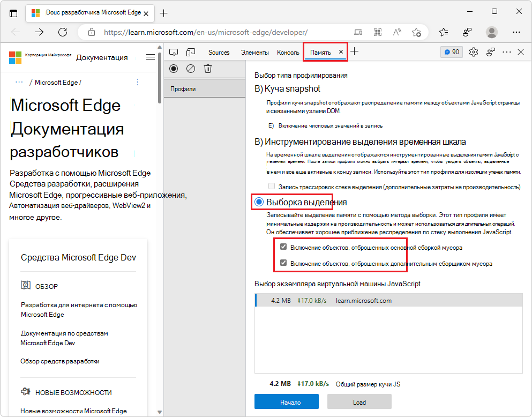The image size is (532, 417).
Task: Open Новые возможности Microsoft Edge link
Action: pyautogui.click(x=73, y=411)
